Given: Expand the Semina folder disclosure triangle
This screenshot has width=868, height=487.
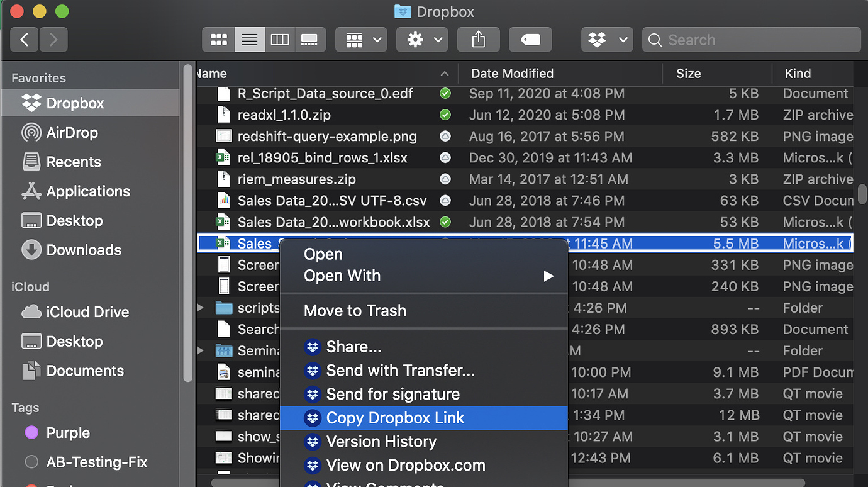Looking at the screenshot, I should coord(201,350).
